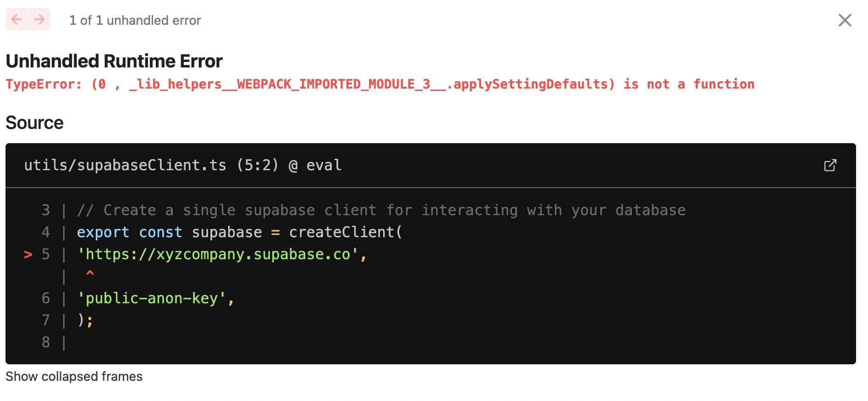The width and height of the screenshot is (868, 401).
Task: Select the 'public-anon-key' string in line 6
Action: (x=151, y=298)
